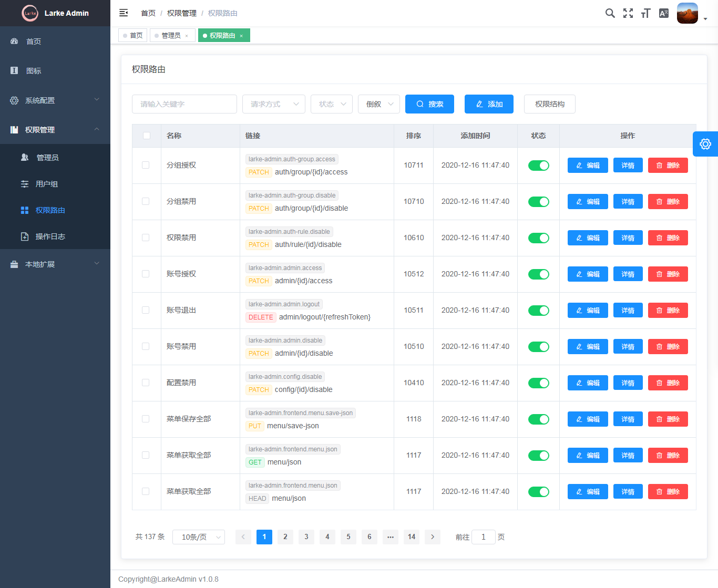Click the previous page arrow in pagination
Viewport: 718px width, 588px height.
[243, 537]
